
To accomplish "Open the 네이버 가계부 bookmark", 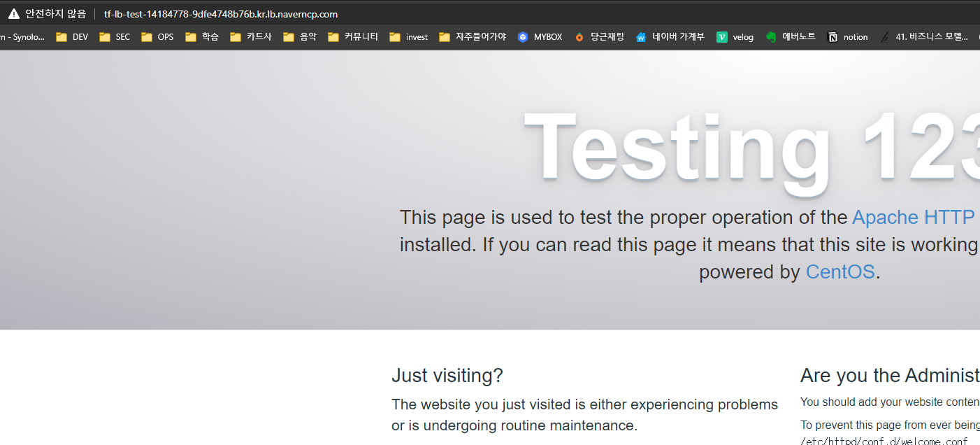I will pos(670,37).
